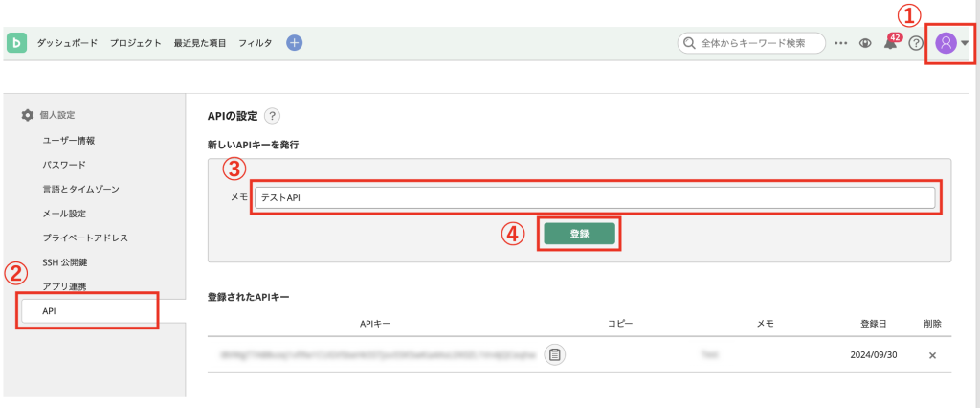Click the help icon beside APIの設定
Viewport: 980px width, 408px height.
click(x=272, y=116)
